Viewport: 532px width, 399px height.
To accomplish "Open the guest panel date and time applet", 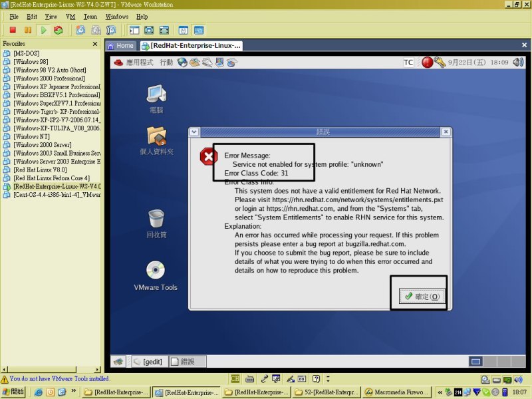I will click(x=478, y=63).
